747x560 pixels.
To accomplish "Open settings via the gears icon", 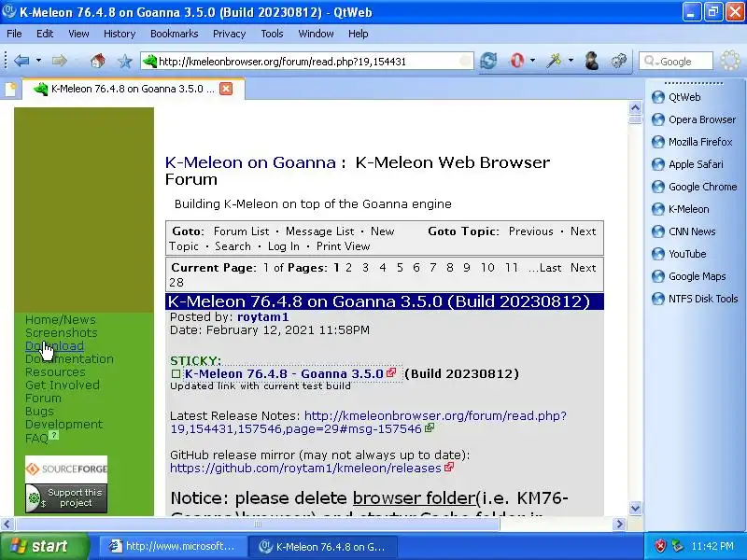I will tap(619, 61).
